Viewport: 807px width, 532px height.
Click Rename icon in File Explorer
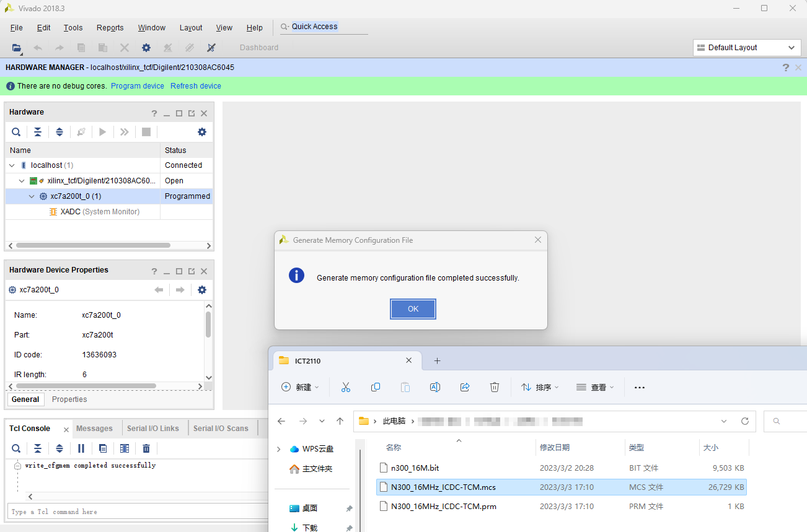435,387
